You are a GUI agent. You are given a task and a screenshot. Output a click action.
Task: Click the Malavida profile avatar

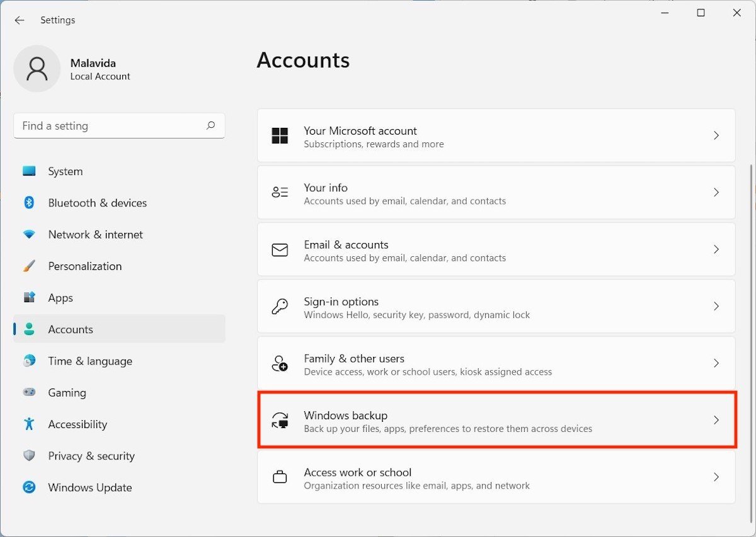click(x=37, y=69)
